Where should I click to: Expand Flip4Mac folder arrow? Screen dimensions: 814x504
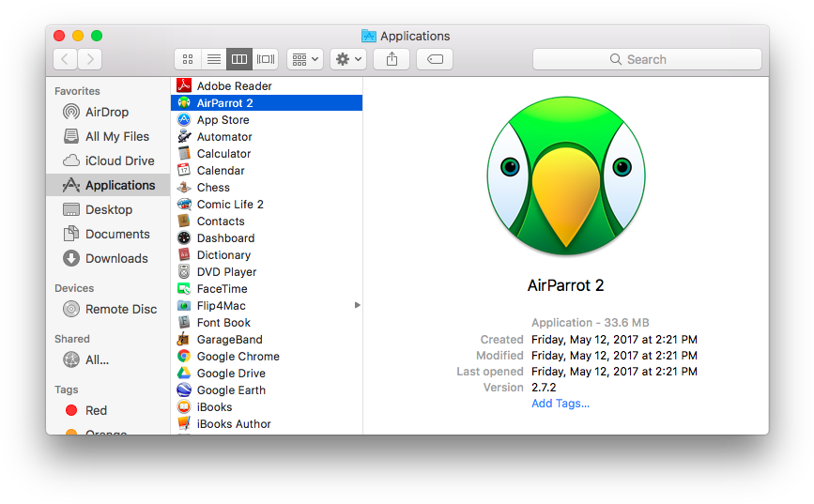click(357, 305)
